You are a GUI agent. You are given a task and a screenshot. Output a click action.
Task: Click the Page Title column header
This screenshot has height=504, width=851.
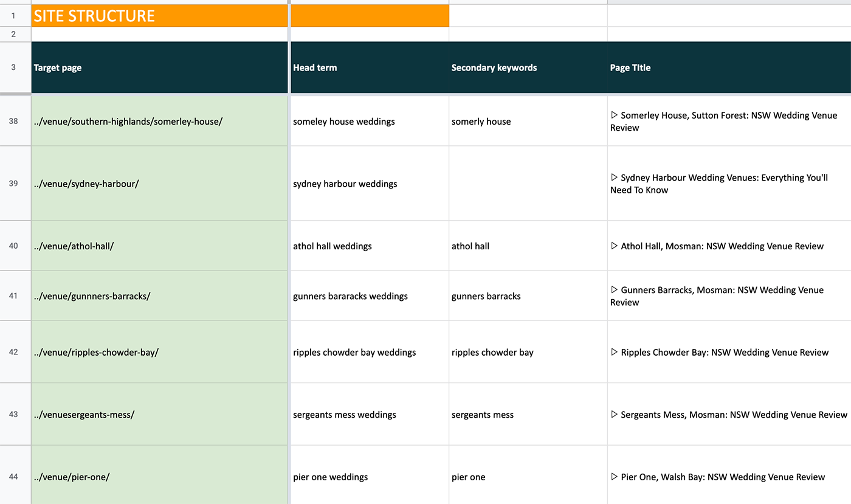coord(729,67)
